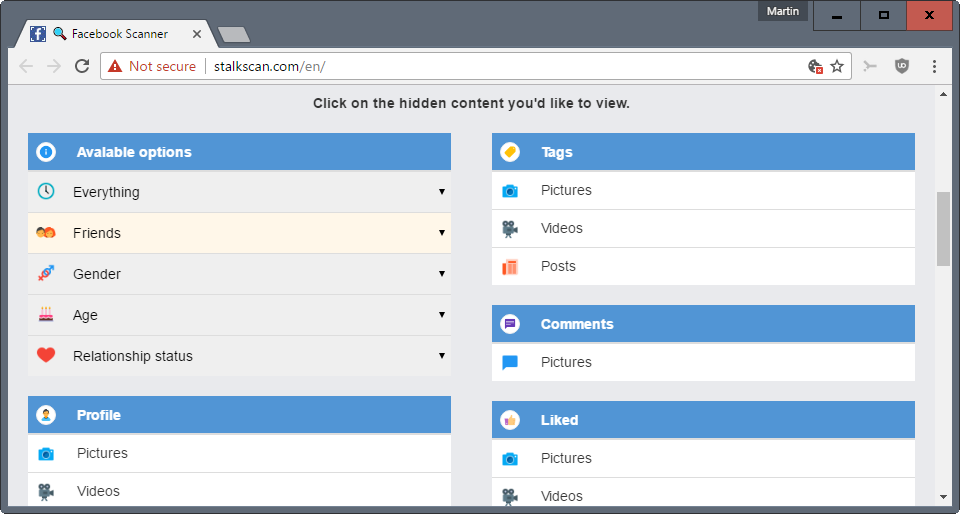The image size is (960, 514).
Task: Expand the Friends dropdown arrow
Action: tap(441, 233)
